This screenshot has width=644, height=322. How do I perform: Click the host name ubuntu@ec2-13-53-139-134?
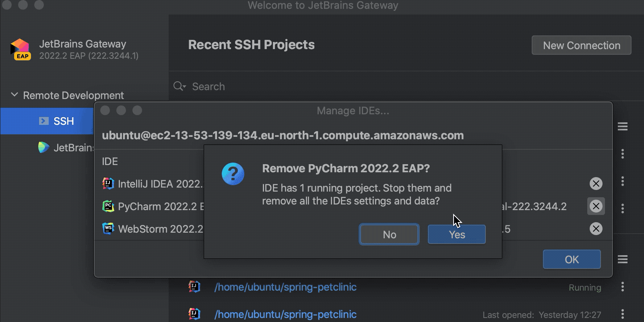pyautogui.click(x=283, y=135)
